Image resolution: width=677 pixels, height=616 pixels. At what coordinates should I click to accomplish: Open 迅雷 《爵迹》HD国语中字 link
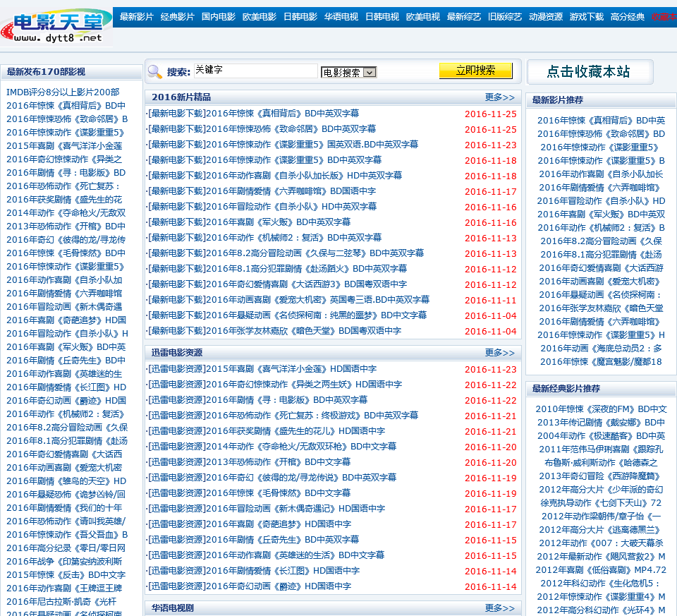click(x=278, y=587)
